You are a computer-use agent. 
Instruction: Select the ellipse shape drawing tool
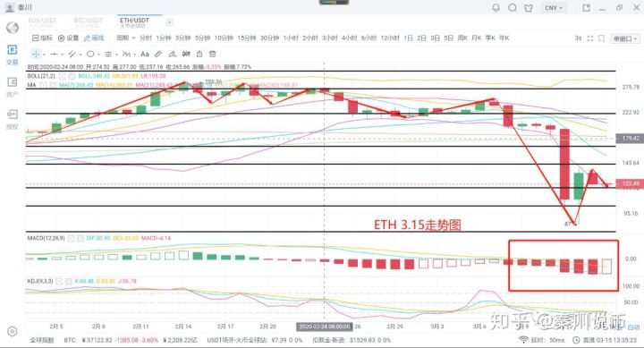click(90, 54)
